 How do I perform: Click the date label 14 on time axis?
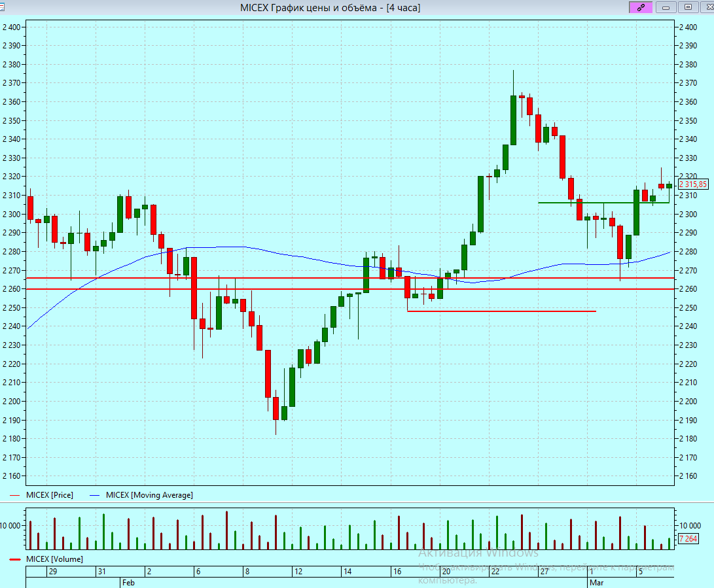(x=348, y=572)
